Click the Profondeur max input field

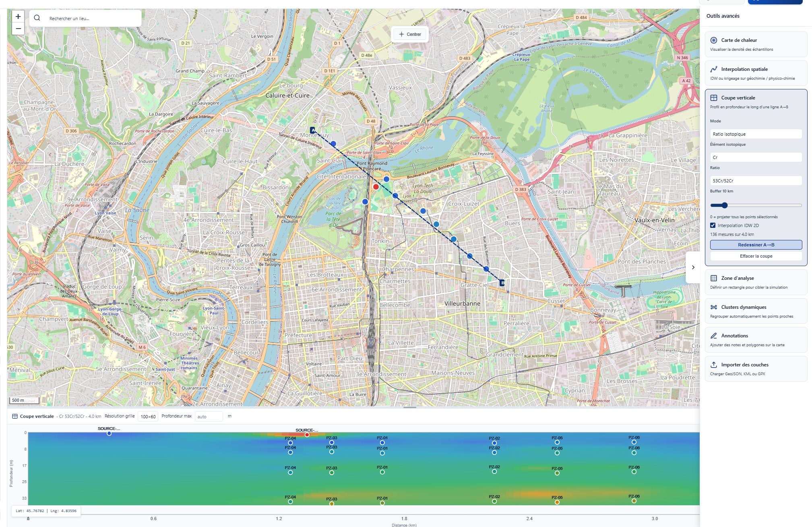pos(209,416)
